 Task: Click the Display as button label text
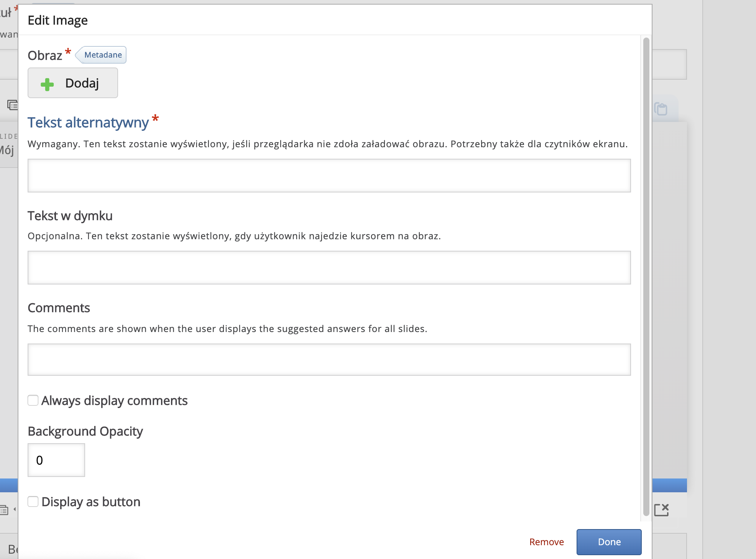[x=91, y=502]
